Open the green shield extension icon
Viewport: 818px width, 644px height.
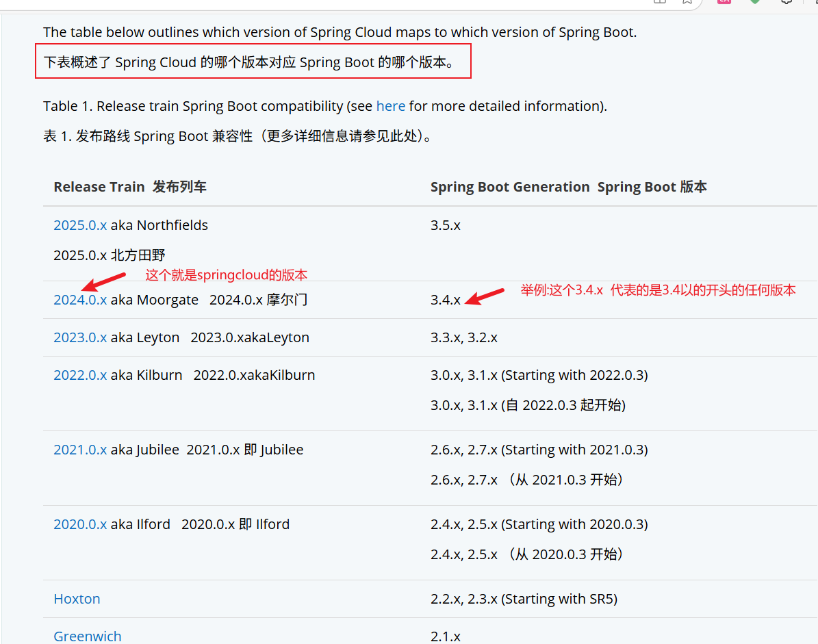pos(754,3)
